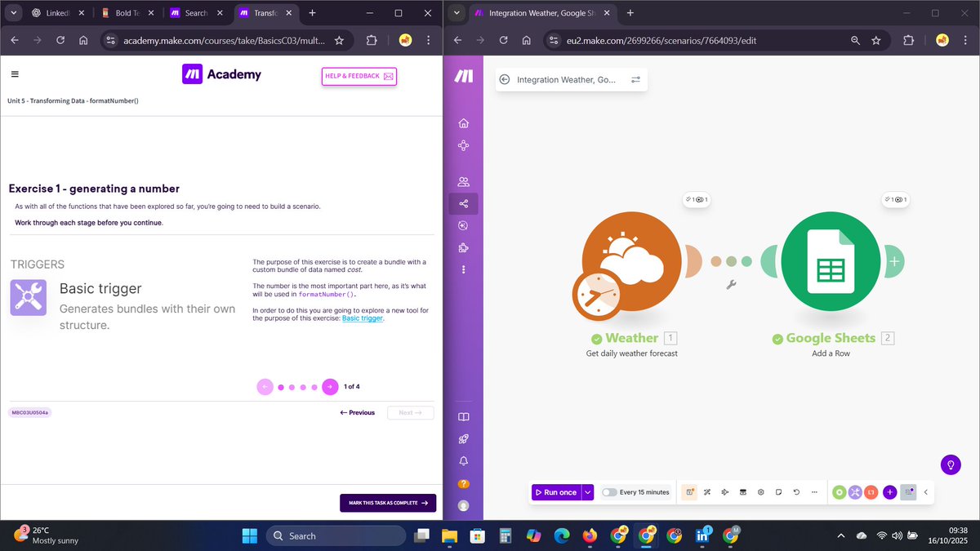Click the explain flow airplane icon
980x551 pixels.
point(725,492)
